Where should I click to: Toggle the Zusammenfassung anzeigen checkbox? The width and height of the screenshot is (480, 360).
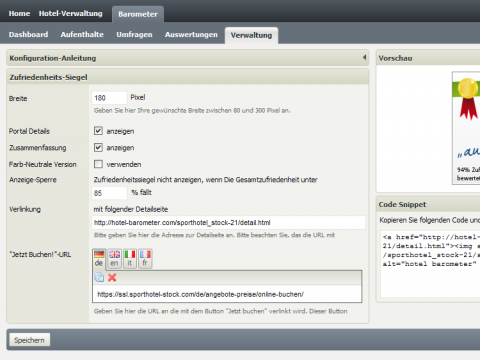(x=98, y=147)
